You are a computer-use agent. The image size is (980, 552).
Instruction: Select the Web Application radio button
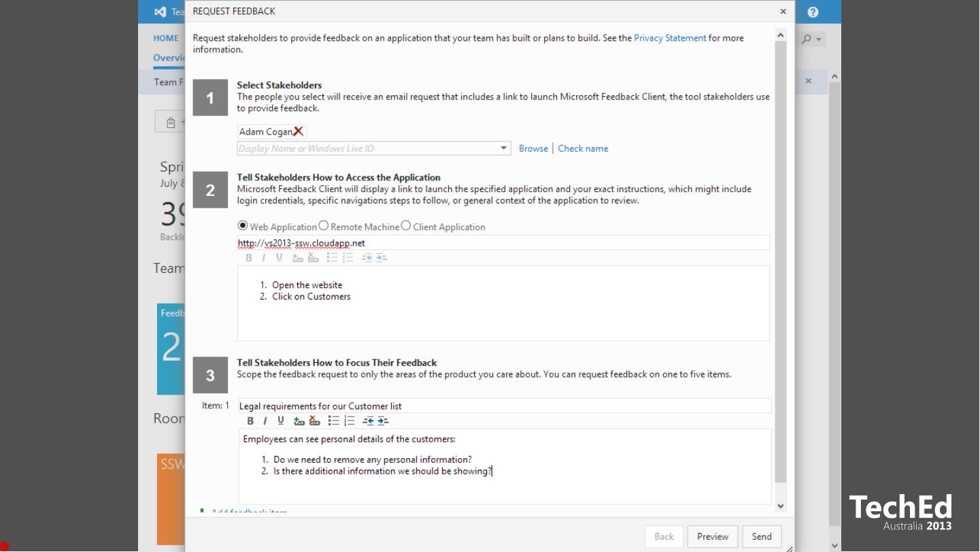(243, 226)
